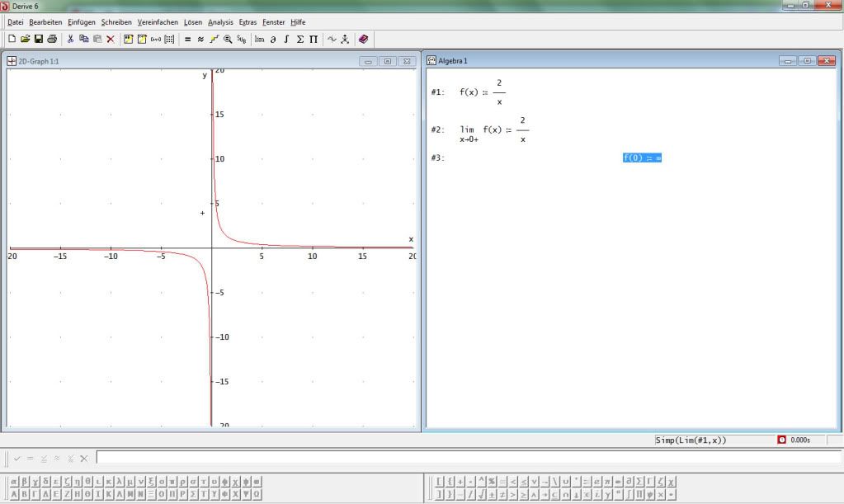
Task: Click the red curve in 2D graph
Action: pyautogui.click(x=220, y=228)
